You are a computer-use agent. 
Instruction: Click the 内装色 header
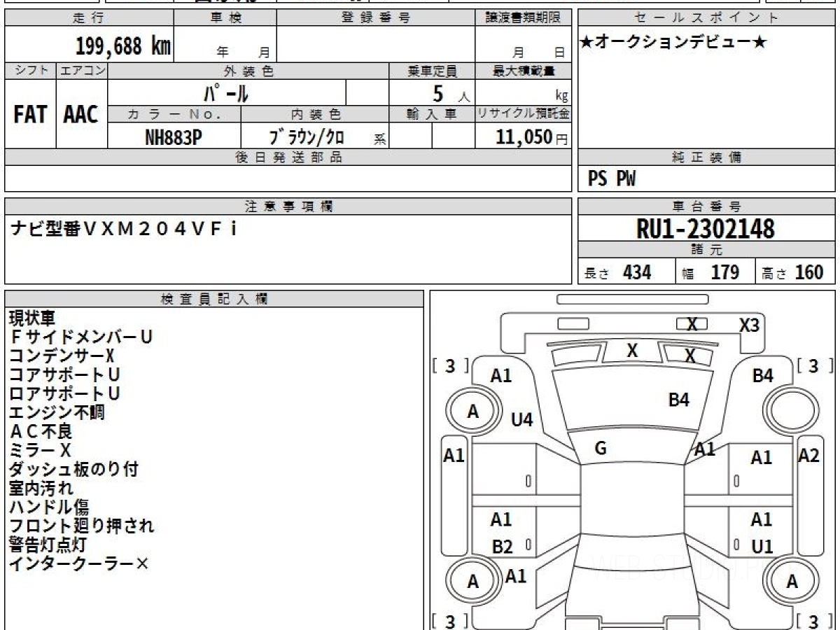click(315, 114)
